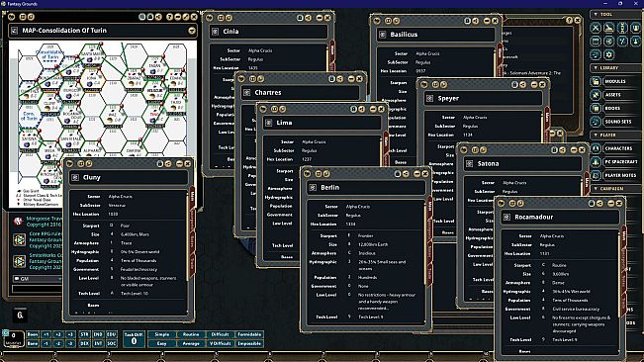Viewport: 644px width, 362px height.
Task: Click the Bane modifier button
Action: [33, 343]
